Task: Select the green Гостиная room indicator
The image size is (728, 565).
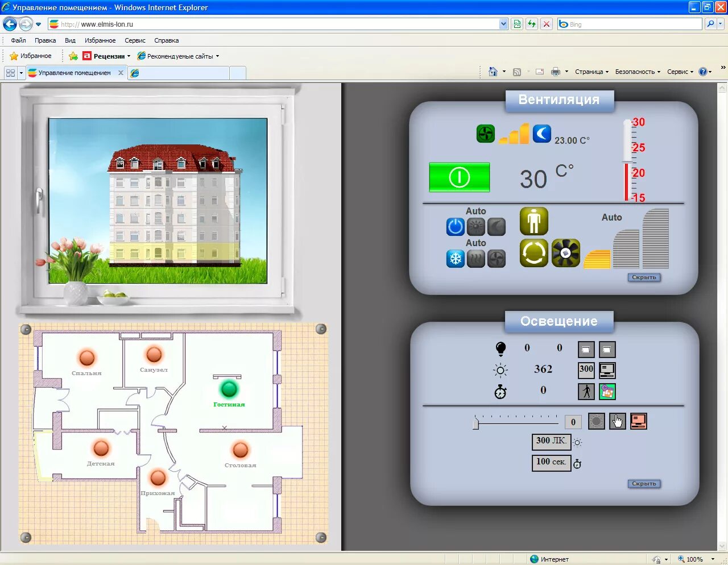Action: [229, 389]
